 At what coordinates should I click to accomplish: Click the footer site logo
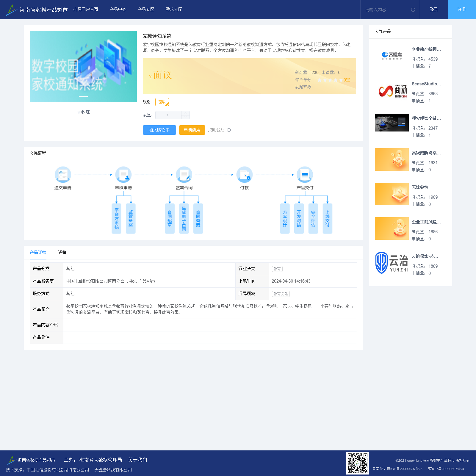[x=11, y=460]
